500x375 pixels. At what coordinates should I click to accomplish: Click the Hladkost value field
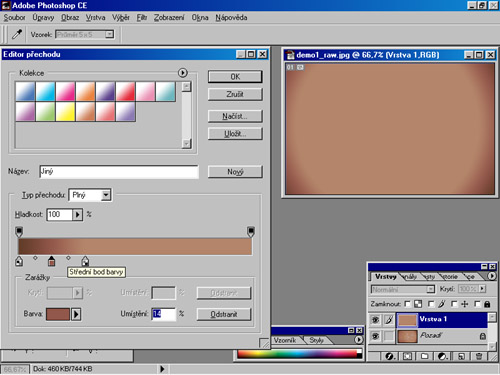[60, 214]
